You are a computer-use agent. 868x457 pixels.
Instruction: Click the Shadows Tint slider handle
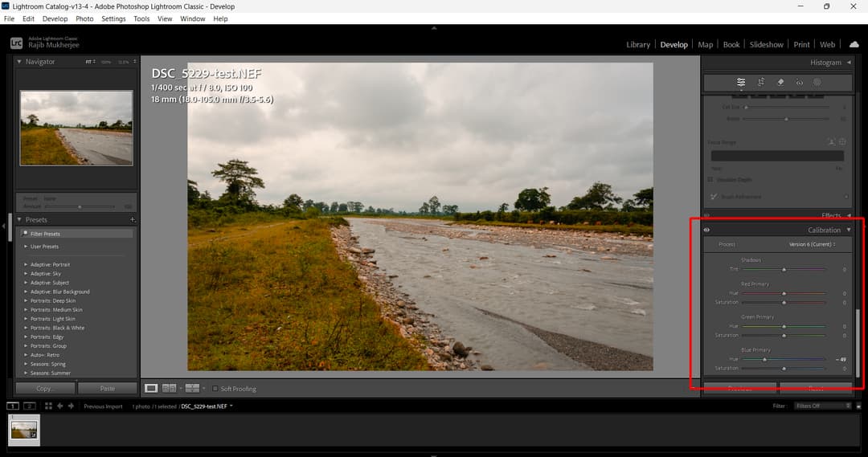click(x=784, y=269)
